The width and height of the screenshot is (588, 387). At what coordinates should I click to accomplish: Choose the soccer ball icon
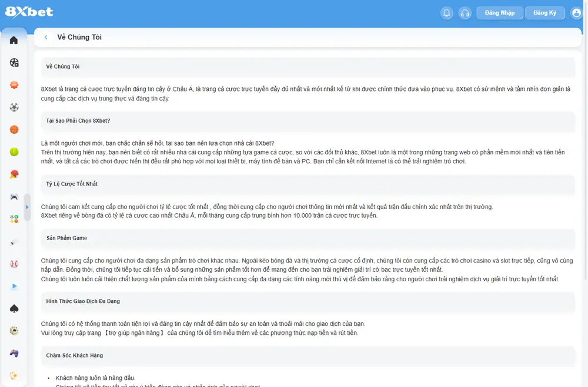coord(14,107)
